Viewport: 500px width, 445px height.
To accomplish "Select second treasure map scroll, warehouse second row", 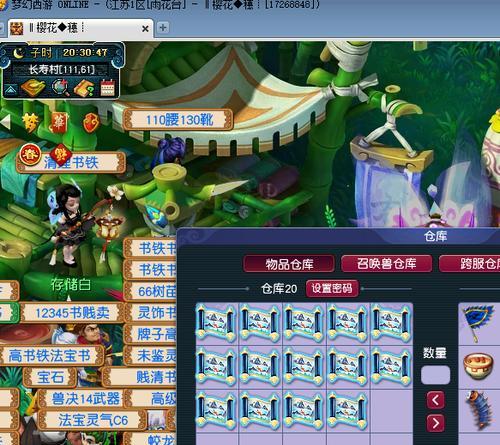I will 260,367.
